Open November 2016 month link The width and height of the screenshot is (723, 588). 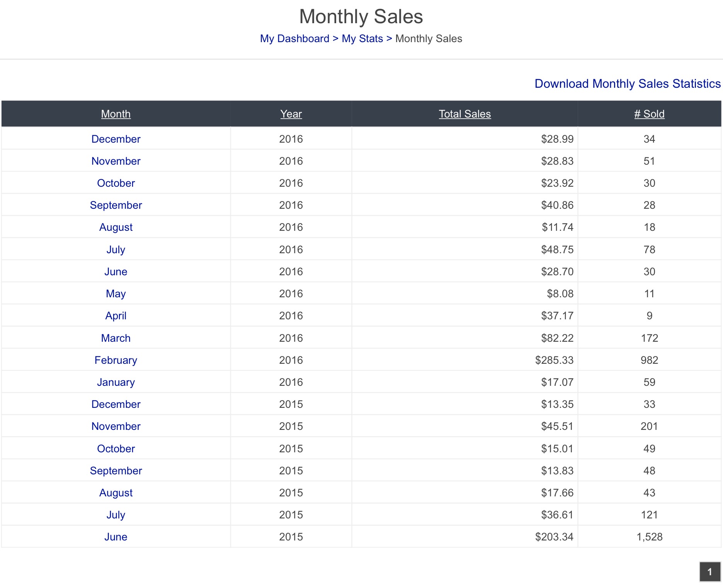(x=116, y=161)
